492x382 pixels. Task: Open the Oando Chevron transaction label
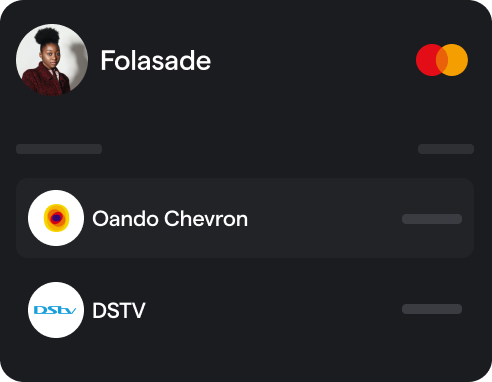[170, 219]
